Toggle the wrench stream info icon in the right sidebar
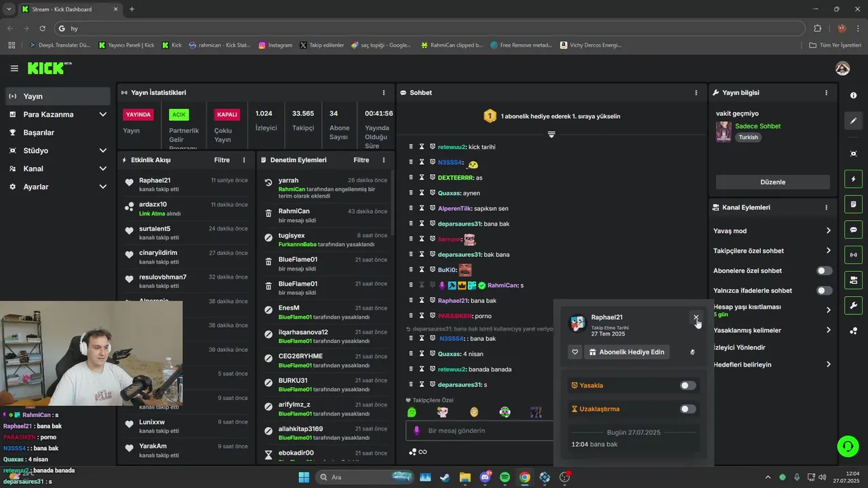The height and width of the screenshot is (488, 868). [853, 305]
